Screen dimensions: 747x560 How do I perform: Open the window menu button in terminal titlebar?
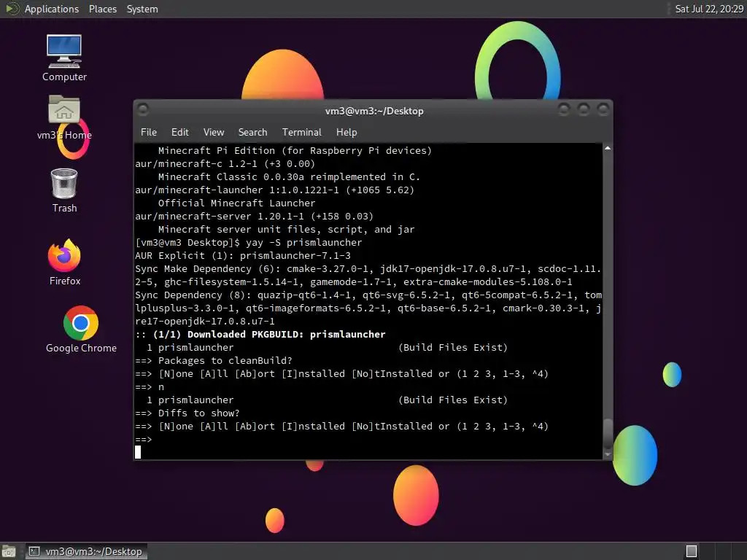tap(143, 110)
